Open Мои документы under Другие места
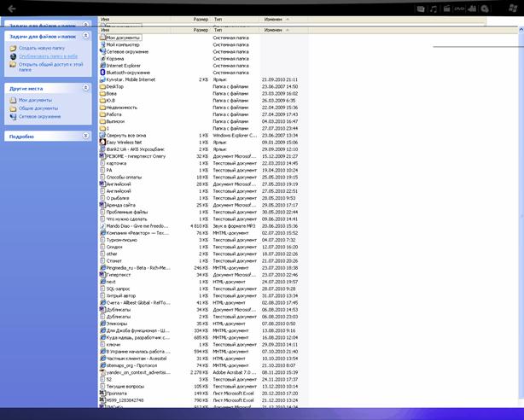 click(35, 100)
